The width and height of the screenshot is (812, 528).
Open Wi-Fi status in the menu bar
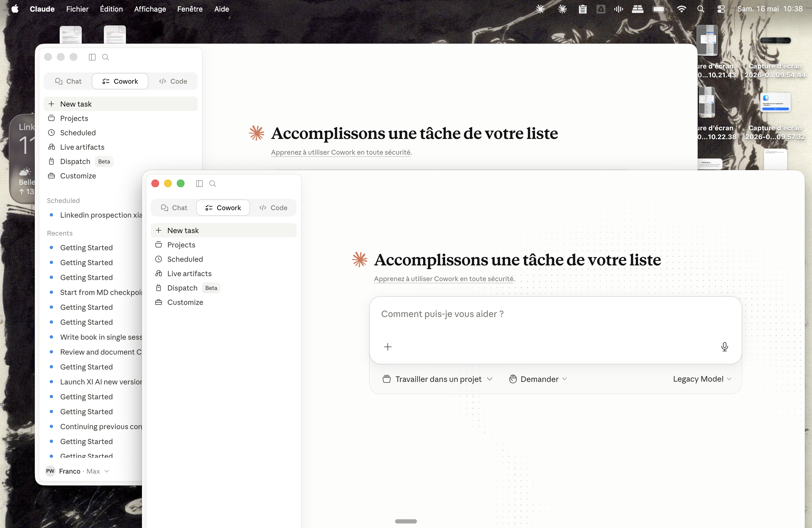coord(681,9)
